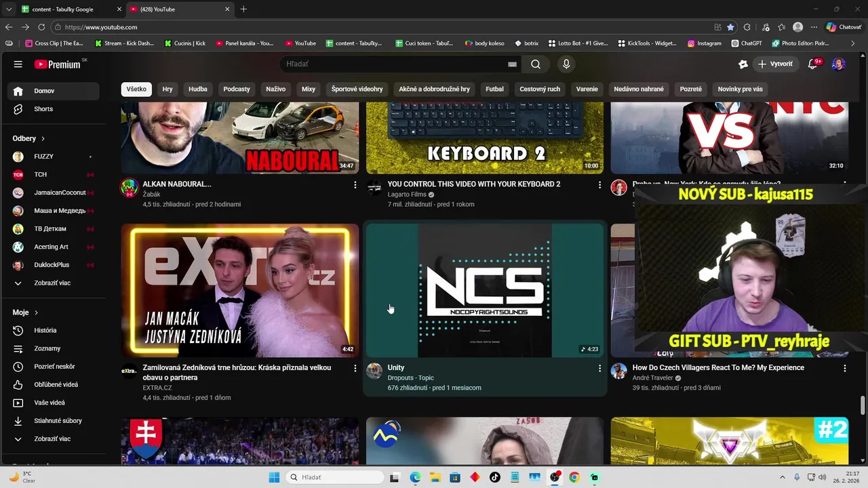Click the search magnifier button
Image resolution: width=868 pixels, height=488 pixels.
point(536,64)
